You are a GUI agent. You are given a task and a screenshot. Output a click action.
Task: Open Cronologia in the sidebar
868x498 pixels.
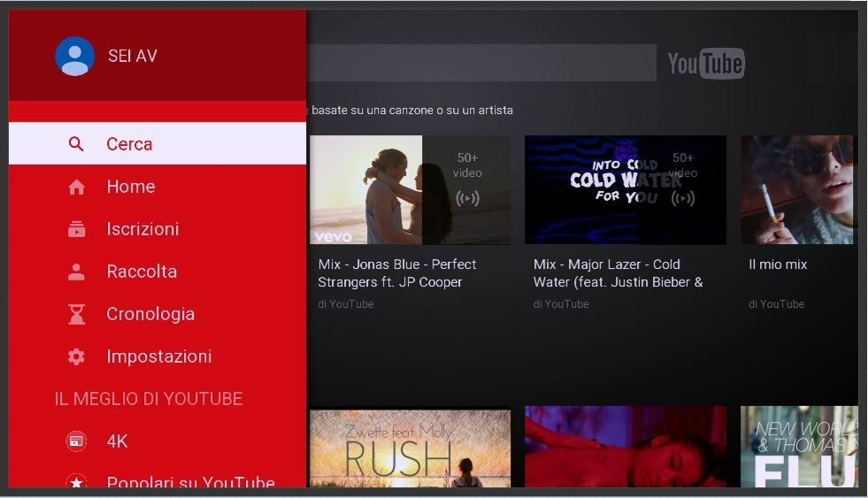[x=157, y=314]
